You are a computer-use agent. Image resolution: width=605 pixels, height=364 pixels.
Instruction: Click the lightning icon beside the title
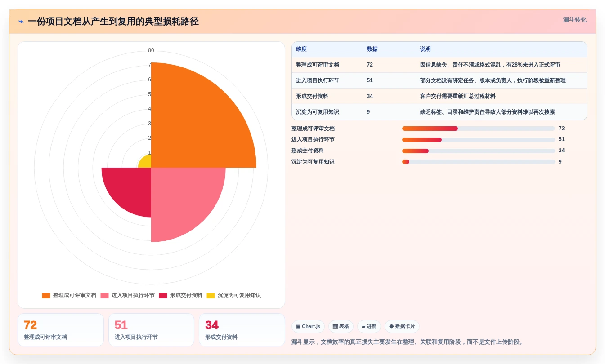pyautogui.click(x=21, y=22)
